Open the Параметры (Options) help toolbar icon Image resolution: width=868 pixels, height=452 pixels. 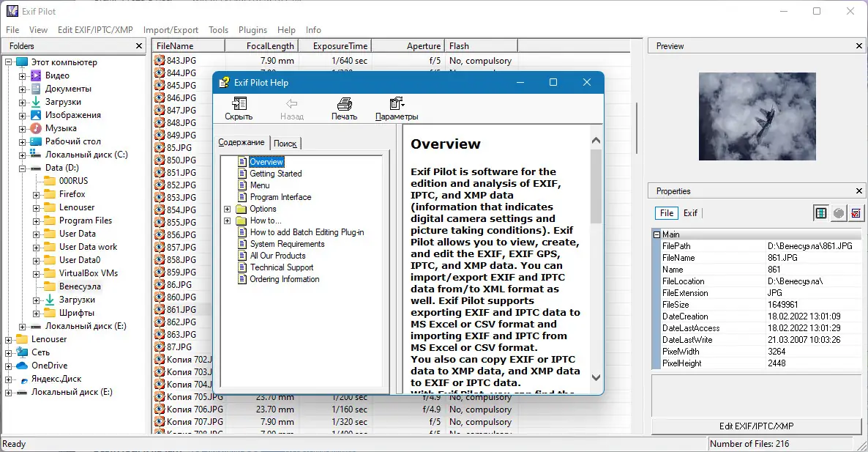click(x=397, y=104)
